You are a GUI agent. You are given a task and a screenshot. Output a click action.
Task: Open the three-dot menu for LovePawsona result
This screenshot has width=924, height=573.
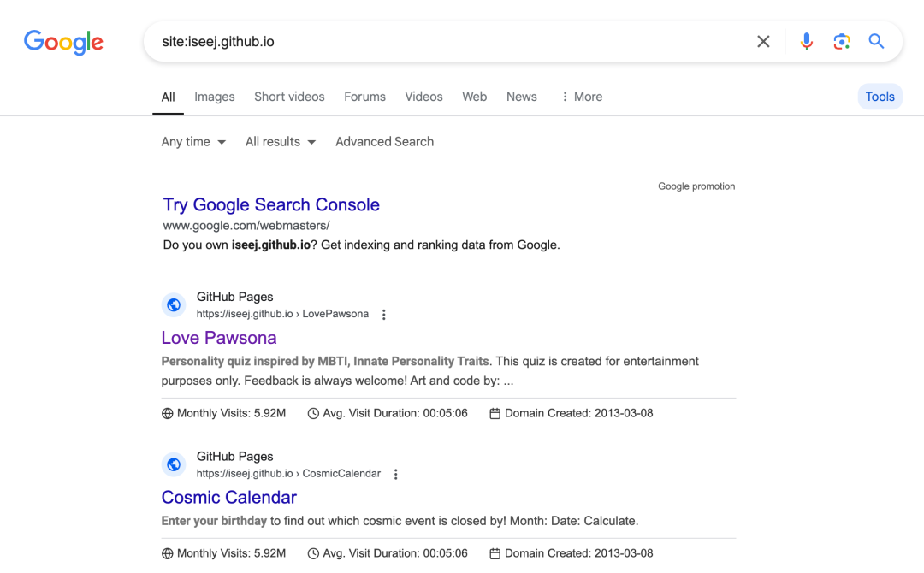[x=383, y=315]
